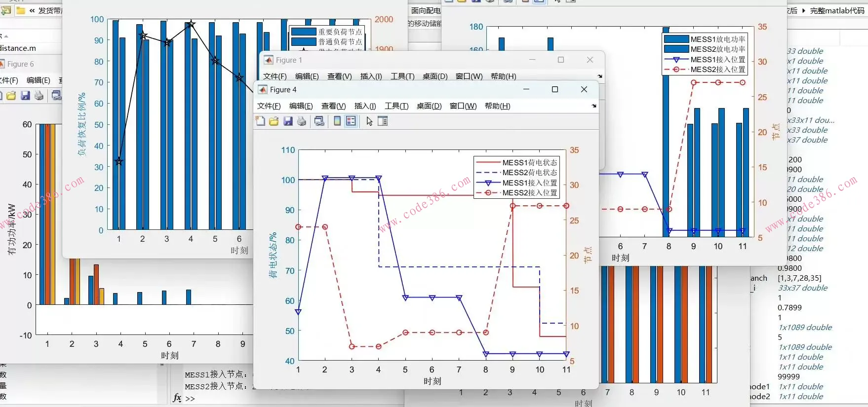Open the 工具(T) menu in Figure 1
868x407 pixels.
pyautogui.click(x=402, y=76)
